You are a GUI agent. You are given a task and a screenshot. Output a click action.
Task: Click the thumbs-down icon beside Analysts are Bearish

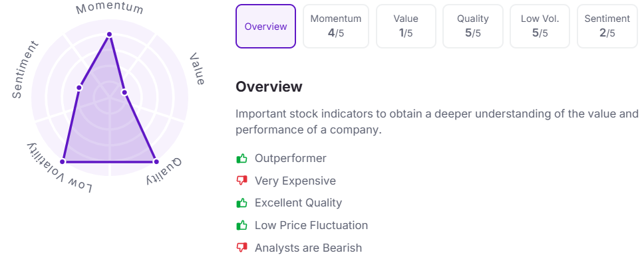pyautogui.click(x=242, y=248)
